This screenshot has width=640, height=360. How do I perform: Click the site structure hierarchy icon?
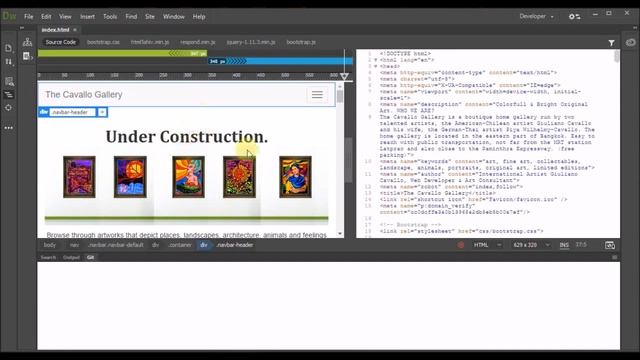(x=27, y=42)
